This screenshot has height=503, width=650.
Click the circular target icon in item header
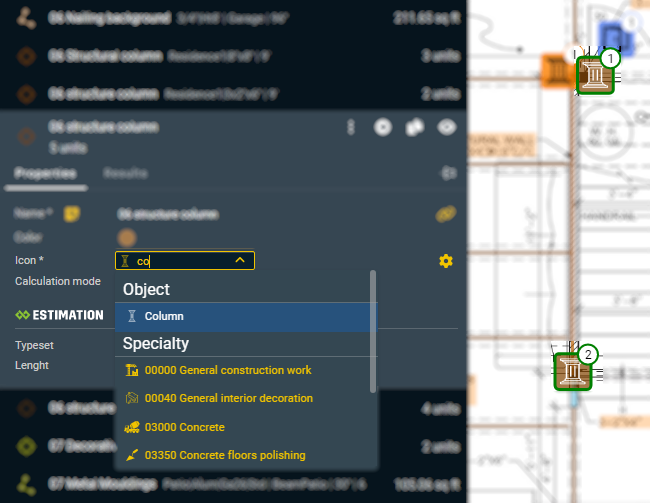point(382,127)
